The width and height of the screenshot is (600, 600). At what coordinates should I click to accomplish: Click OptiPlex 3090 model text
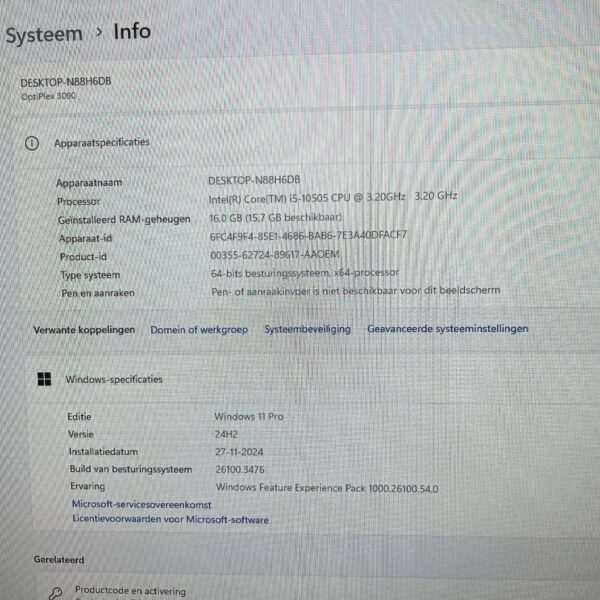pyautogui.click(x=48, y=96)
